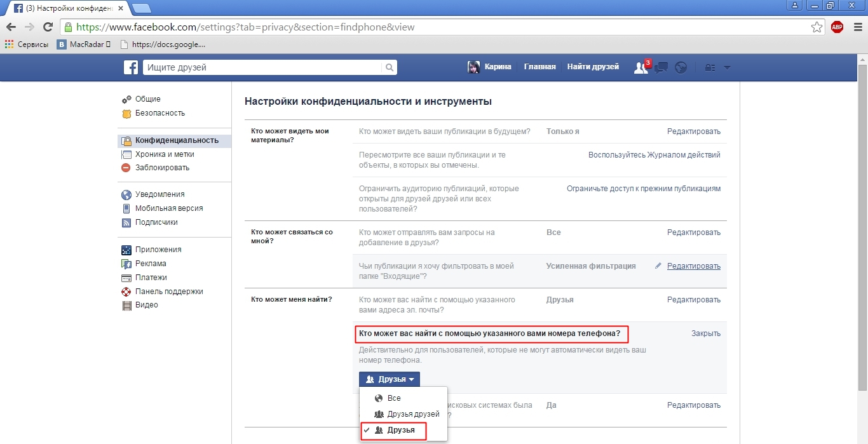Bookmark page with the star icon
The width and height of the screenshot is (868, 444).
[x=817, y=27]
